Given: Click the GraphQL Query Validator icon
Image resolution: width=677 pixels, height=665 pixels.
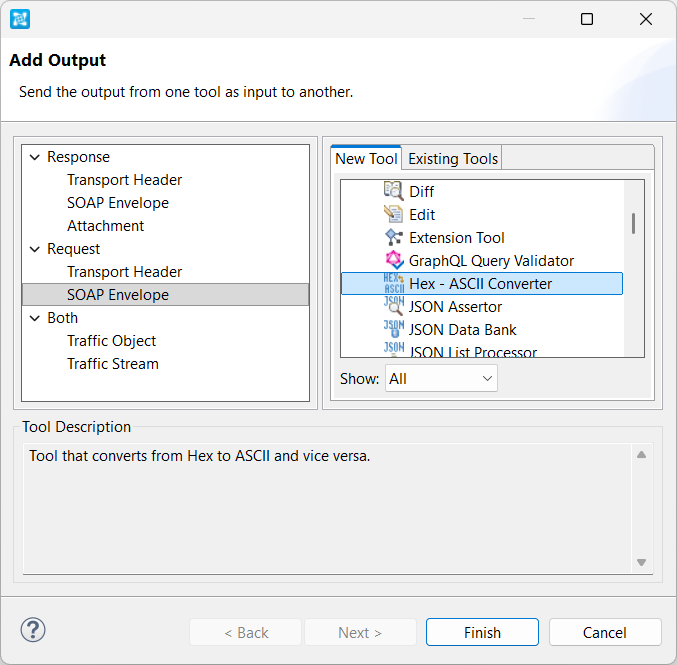Looking at the screenshot, I should point(393,260).
